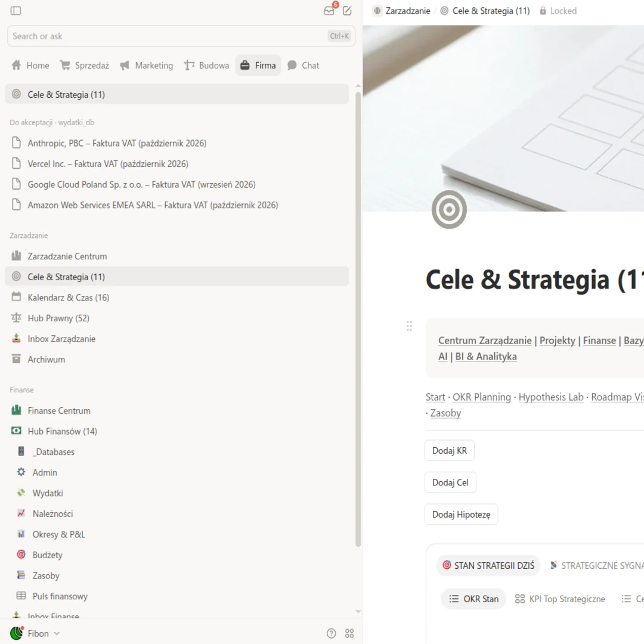Open the Admin subpage
The height and width of the screenshot is (644, 644).
tap(177, 472)
